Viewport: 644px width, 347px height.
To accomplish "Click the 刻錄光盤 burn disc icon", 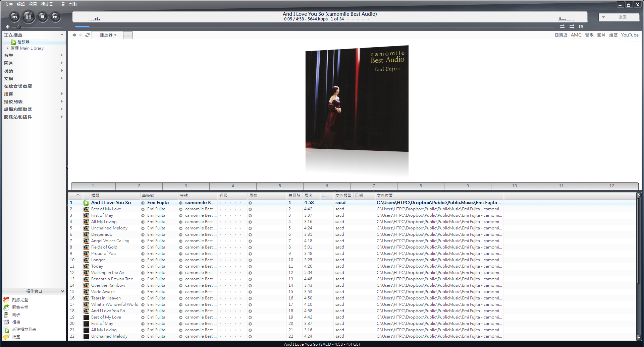I will (6, 300).
